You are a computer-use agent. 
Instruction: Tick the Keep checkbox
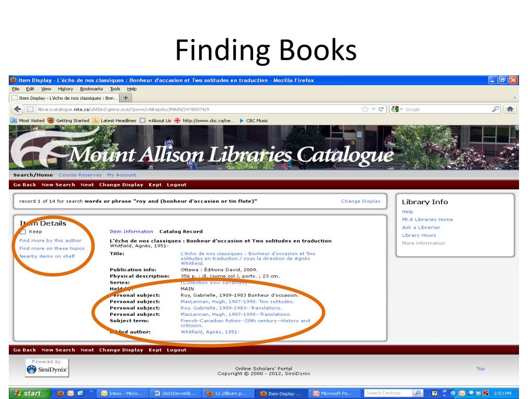[23, 232]
